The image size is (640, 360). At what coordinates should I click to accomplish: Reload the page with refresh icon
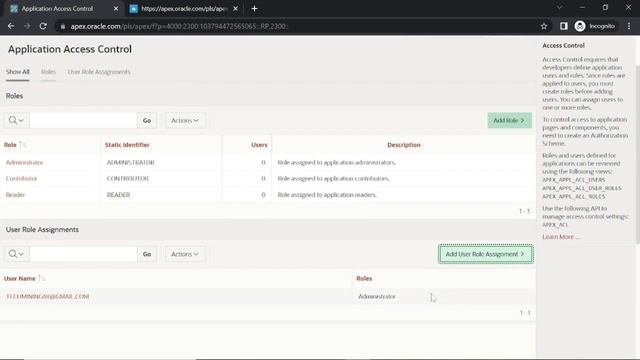(43, 26)
